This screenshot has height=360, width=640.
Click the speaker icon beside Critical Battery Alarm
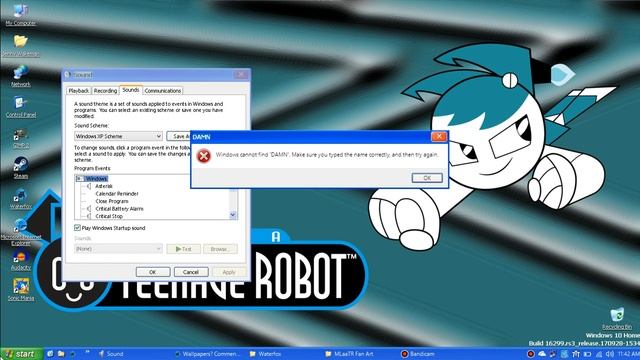(x=89, y=209)
